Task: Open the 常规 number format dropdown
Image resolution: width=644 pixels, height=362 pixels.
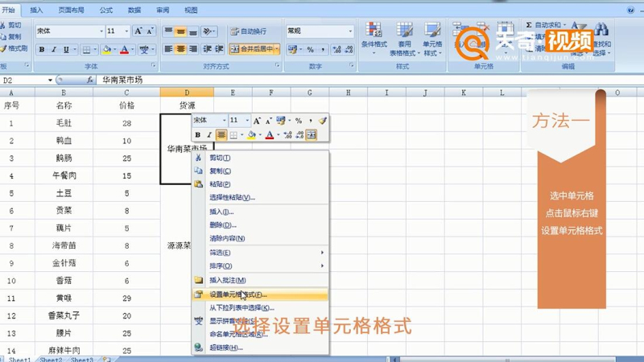Action: pos(350,31)
